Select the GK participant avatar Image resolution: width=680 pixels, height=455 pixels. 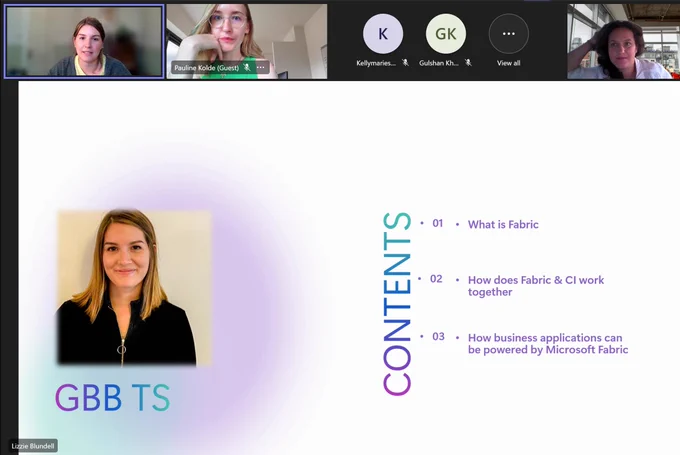point(446,33)
